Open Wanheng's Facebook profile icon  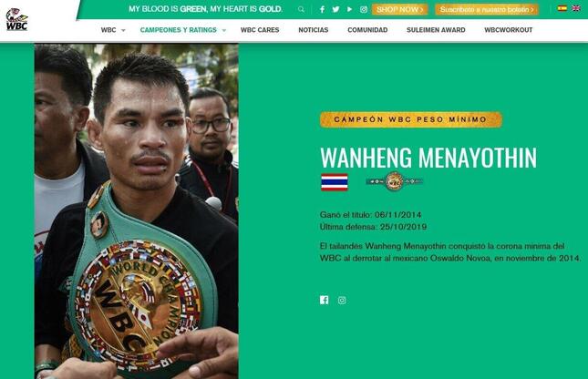point(324,300)
